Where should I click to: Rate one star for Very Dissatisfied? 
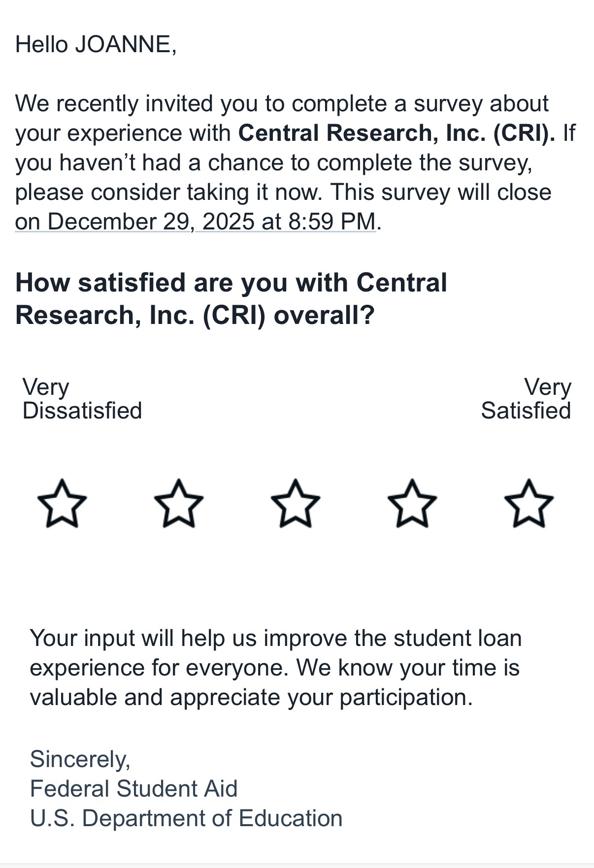click(x=62, y=504)
